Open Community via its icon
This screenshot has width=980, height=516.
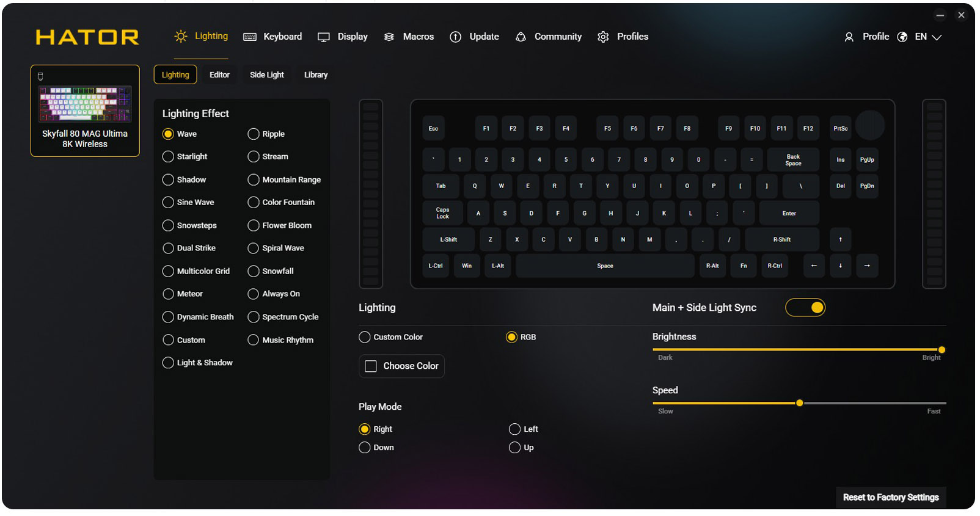(x=521, y=37)
